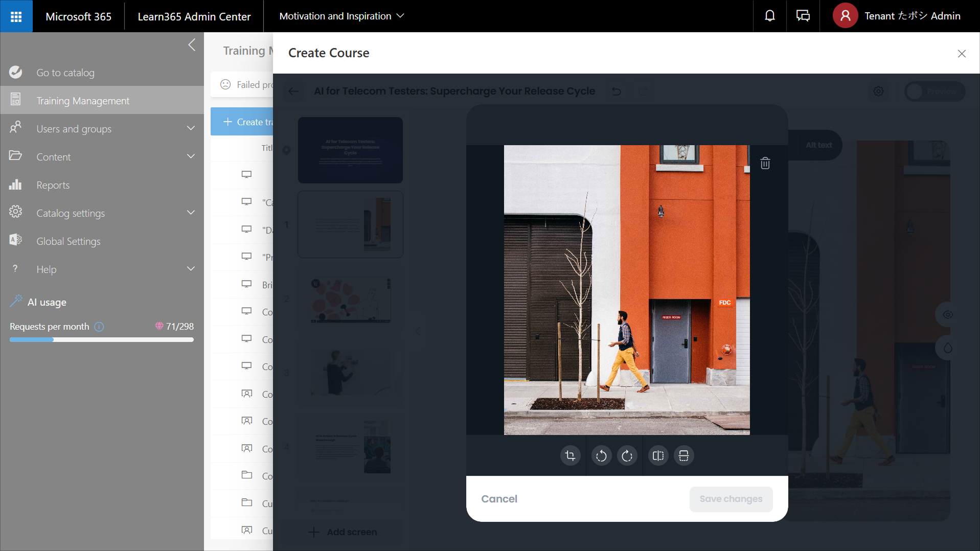Image resolution: width=980 pixels, height=551 pixels.
Task: Open the feedback chat icon
Action: [x=803, y=16]
